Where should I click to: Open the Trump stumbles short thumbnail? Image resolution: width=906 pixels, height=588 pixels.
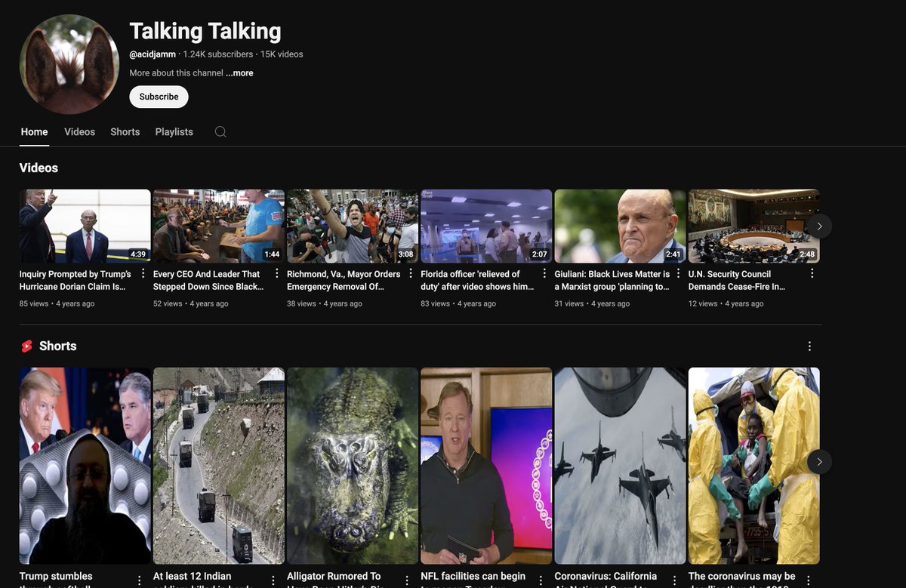coord(85,466)
